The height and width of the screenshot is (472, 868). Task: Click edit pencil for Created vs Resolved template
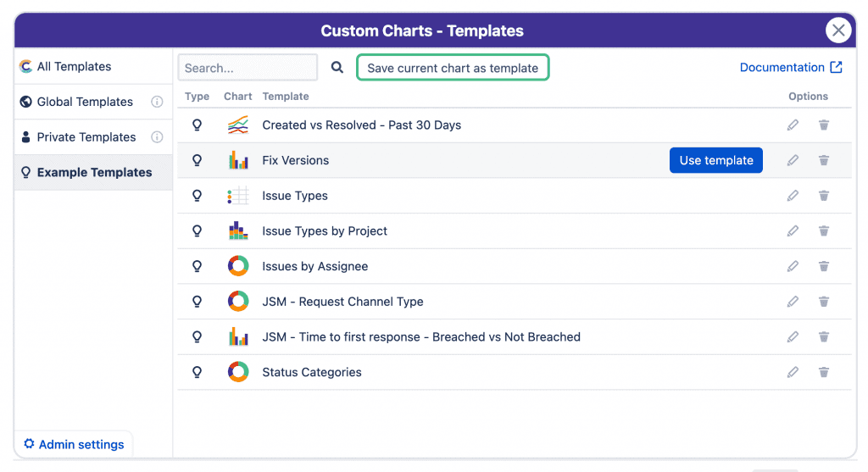click(x=793, y=125)
